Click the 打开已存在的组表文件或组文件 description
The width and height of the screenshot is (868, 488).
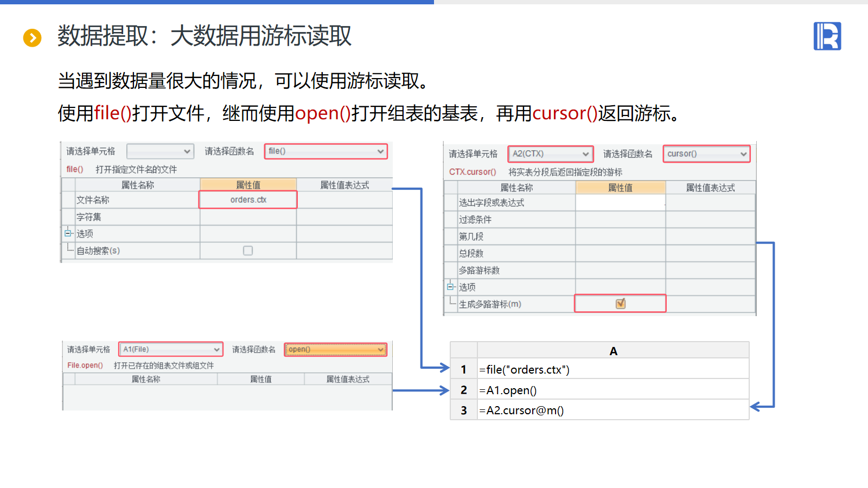coord(164,365)
